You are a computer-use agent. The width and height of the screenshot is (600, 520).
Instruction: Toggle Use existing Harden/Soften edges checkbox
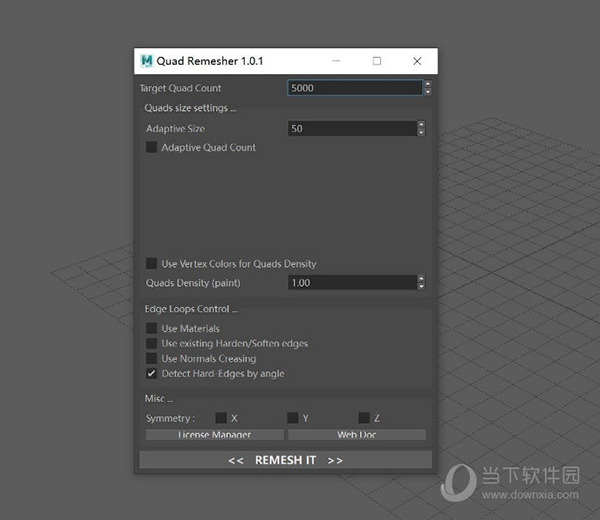tap(152, 343)
